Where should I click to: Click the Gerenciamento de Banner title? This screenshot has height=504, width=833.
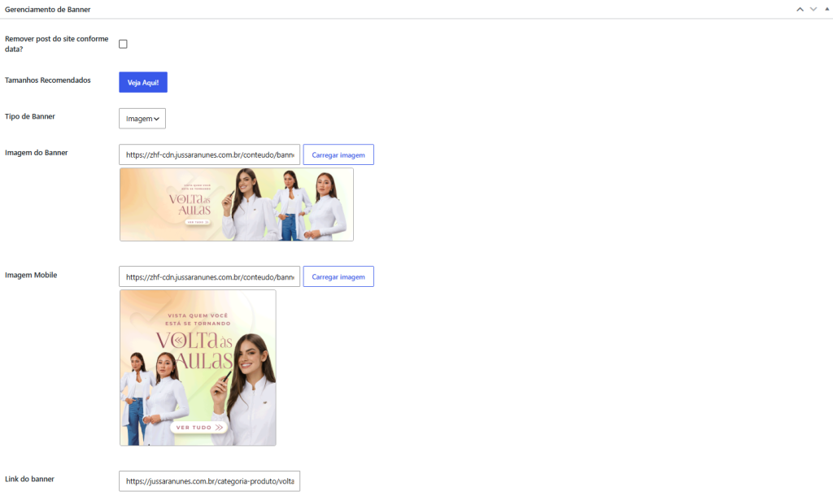pyautogui.click(x=48, y=10)
